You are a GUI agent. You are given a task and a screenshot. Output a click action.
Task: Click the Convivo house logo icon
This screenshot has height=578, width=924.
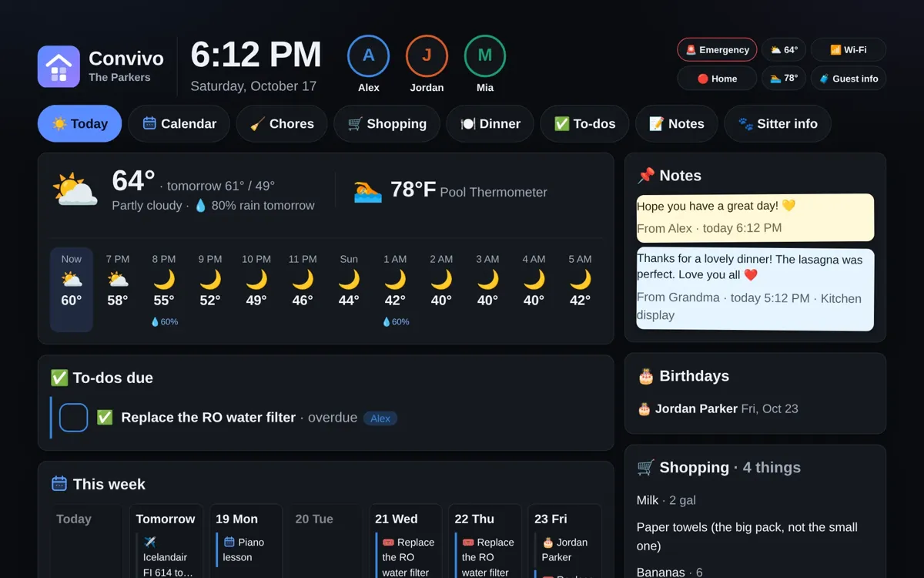pyautogui.click(x=59, y=66)
